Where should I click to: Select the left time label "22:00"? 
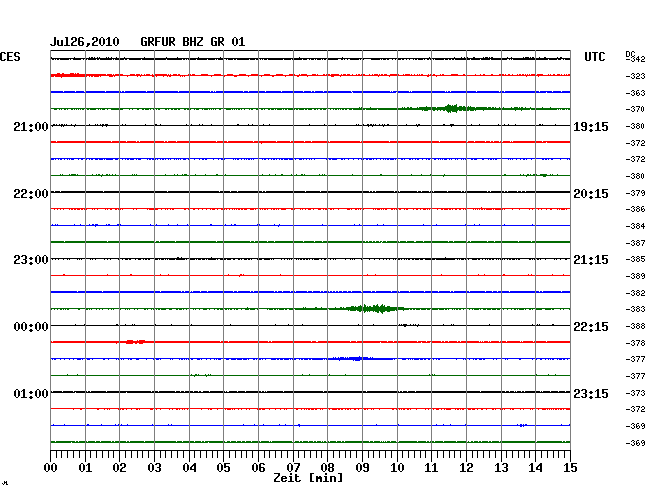tap(31, 194)
